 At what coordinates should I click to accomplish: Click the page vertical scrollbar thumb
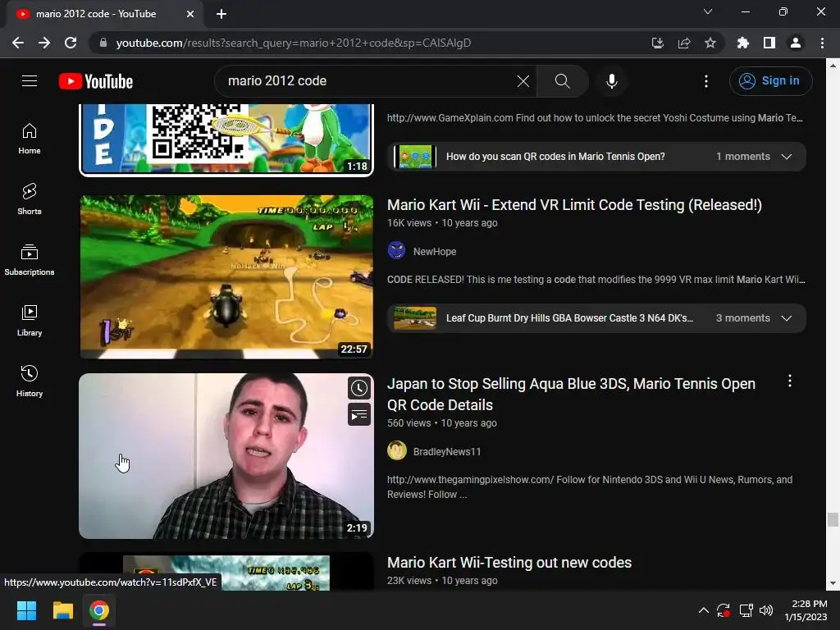833,519
